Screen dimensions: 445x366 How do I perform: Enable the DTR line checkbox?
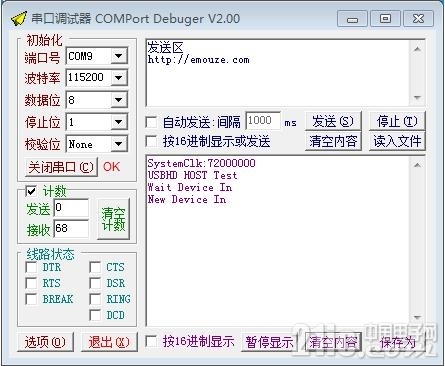pyautogui.click(x=31, y=267)
